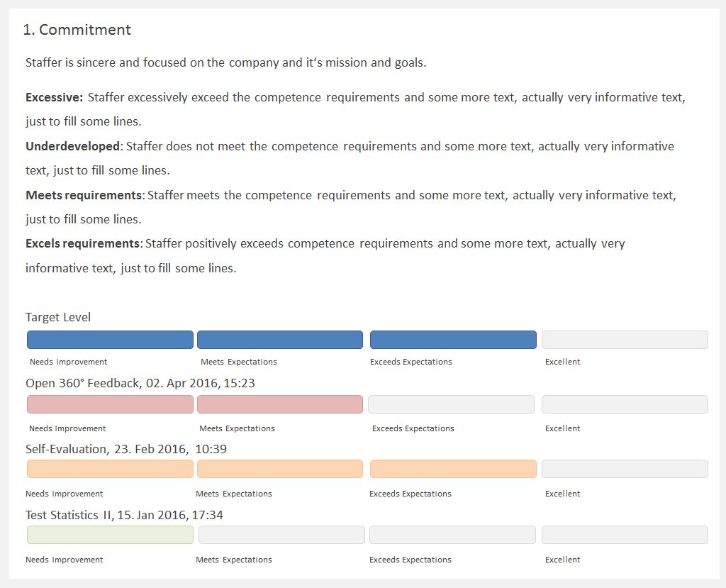Choose the Excellent segment under Target Level

tap(625, 340)
